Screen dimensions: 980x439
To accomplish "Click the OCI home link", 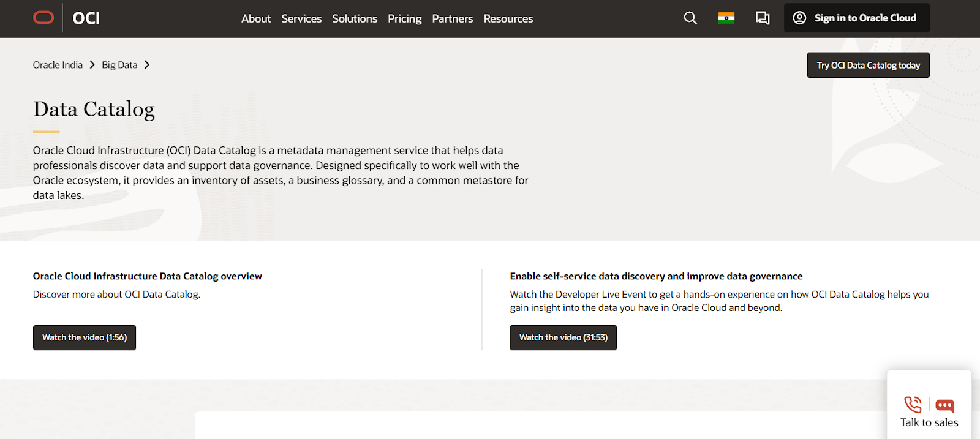I will coord(86,18).
